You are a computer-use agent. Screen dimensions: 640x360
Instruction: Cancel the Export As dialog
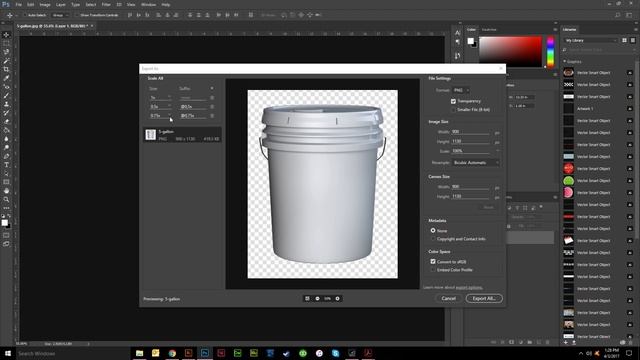pos(448,298)
